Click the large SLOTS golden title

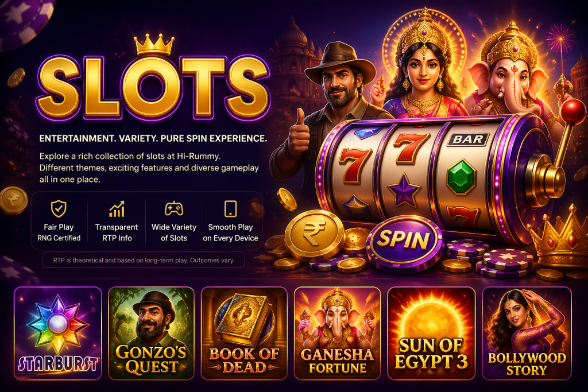point(153,87)
